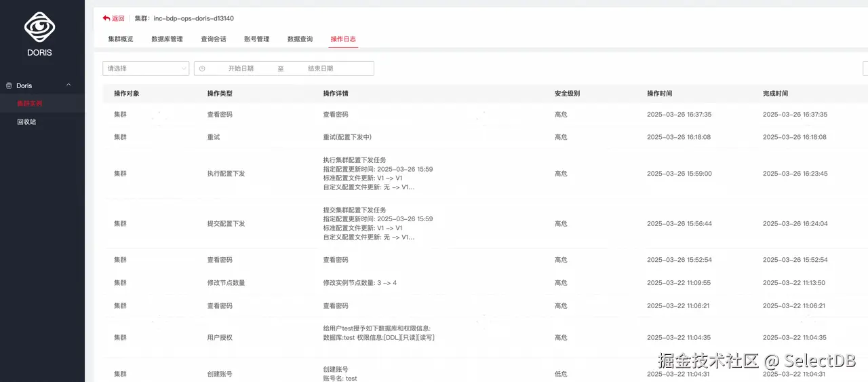Click the 执行配置下发 operation type cell

[x=226, y=174]
